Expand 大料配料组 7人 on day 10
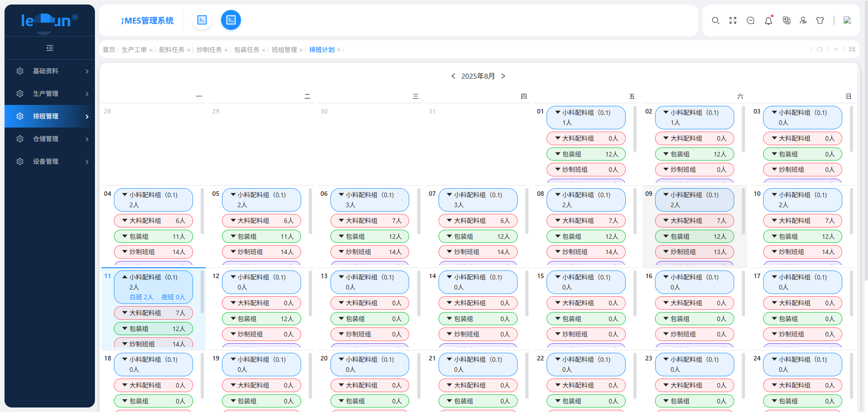 click(802, 221)
